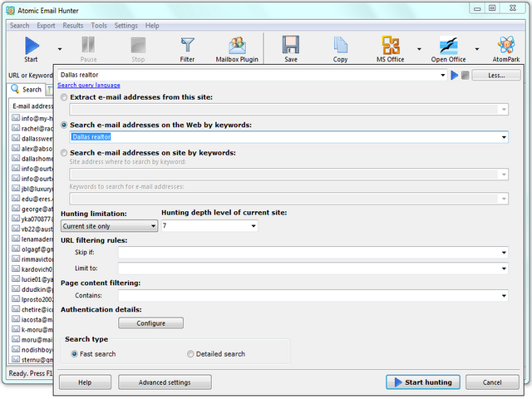Screen dimensions: 532x399
Task: Open the Search query language link
Action: pyautogui.click(x=88, y=86)
